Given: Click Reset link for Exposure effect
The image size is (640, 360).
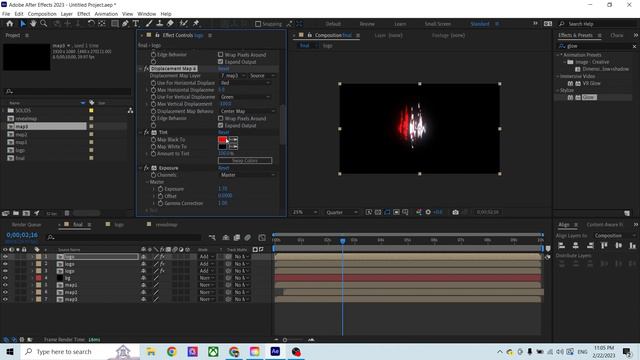Looking at the screenshot, I should (x=224, y=168).
